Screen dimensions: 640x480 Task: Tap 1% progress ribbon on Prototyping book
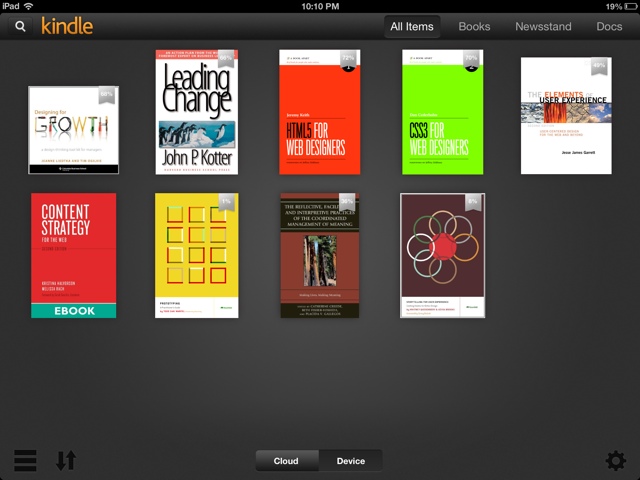click(x=227, y=202)
